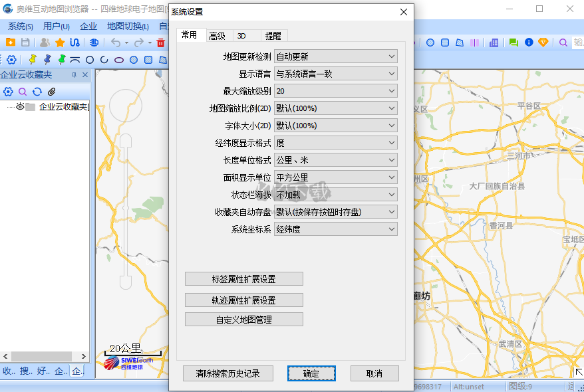The height and width of the screenshot is (392, 584).
Task: Click 清除搜索历史记录 button
Action: tap(228, 373)
